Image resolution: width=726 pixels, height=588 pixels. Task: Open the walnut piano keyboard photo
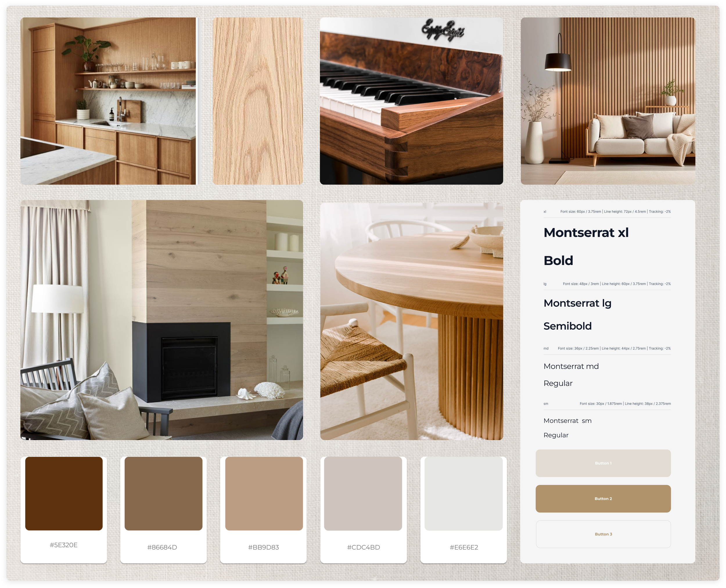[411, 101]
